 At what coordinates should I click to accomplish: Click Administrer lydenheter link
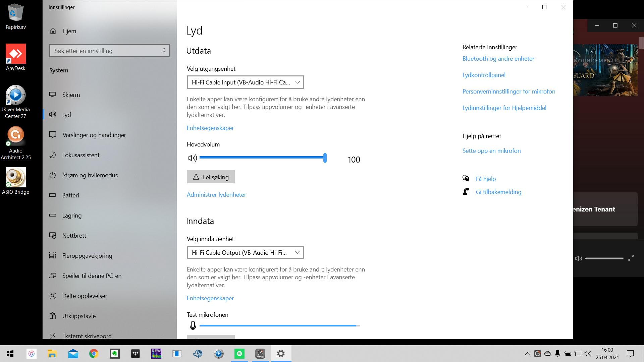[216, 195]
